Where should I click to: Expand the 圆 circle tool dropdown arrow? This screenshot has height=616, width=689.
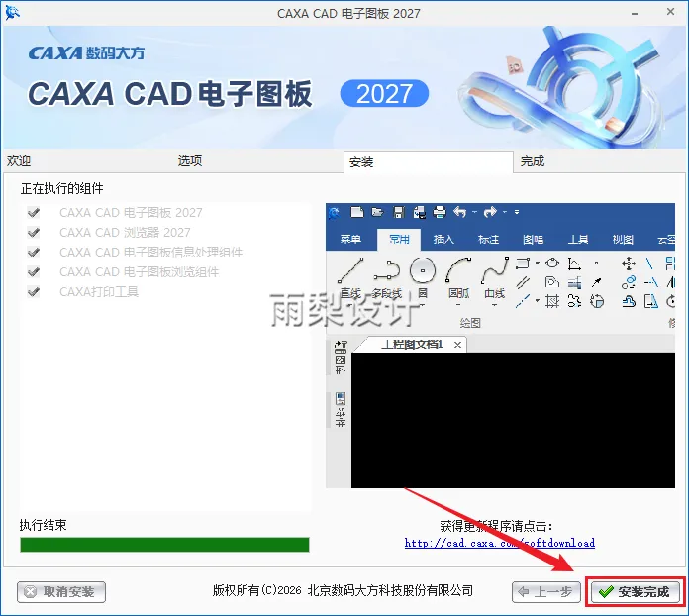pos(423,305)
